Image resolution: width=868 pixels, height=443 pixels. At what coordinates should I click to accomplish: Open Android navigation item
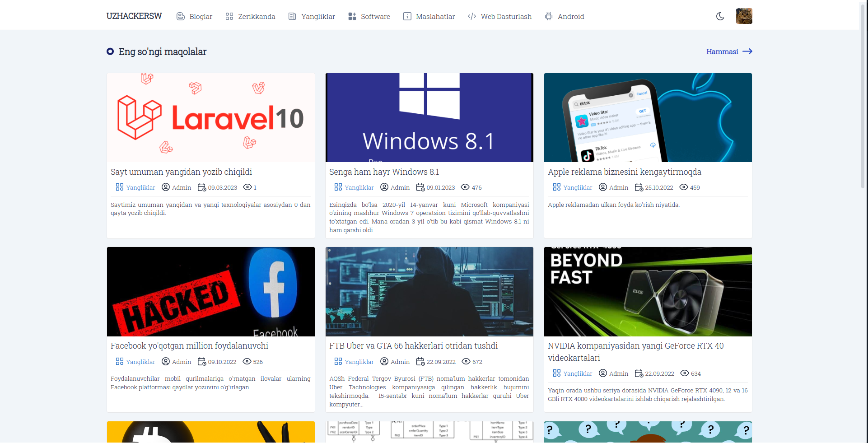[565, 16]
